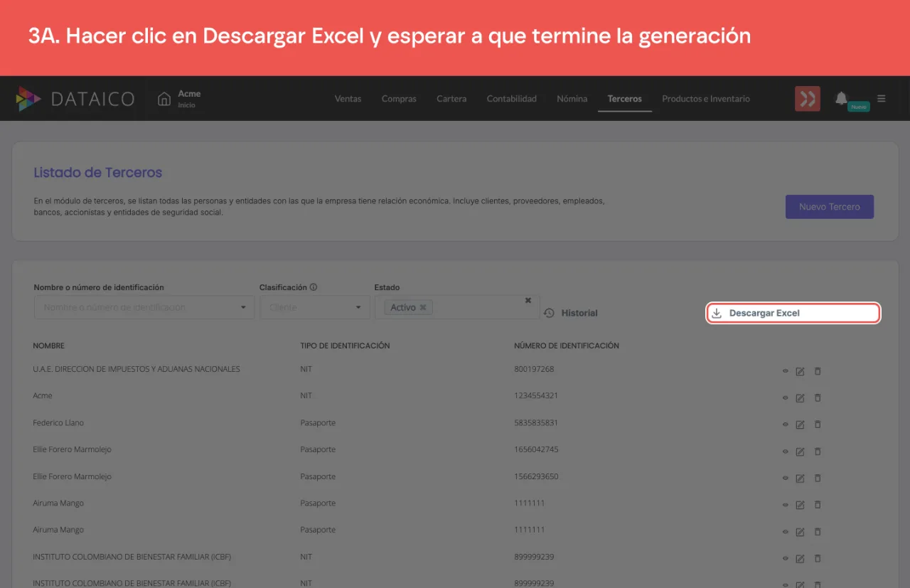Open the Acme home icon
This screenshot has height=588, width=910.
(164, 99)
